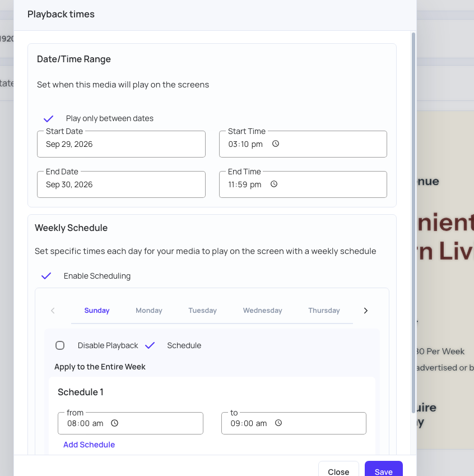Viewport: 474px width, 476px height.
Task: Uncheck Enable Scheduling
Action: [46, 276]
